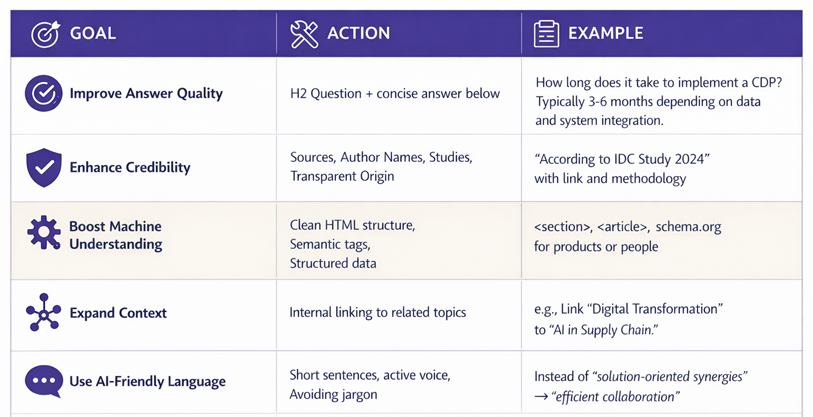
Task: Click the Boost Machine Understanding label
Action: pyautogui.click(x=115, y=235)
